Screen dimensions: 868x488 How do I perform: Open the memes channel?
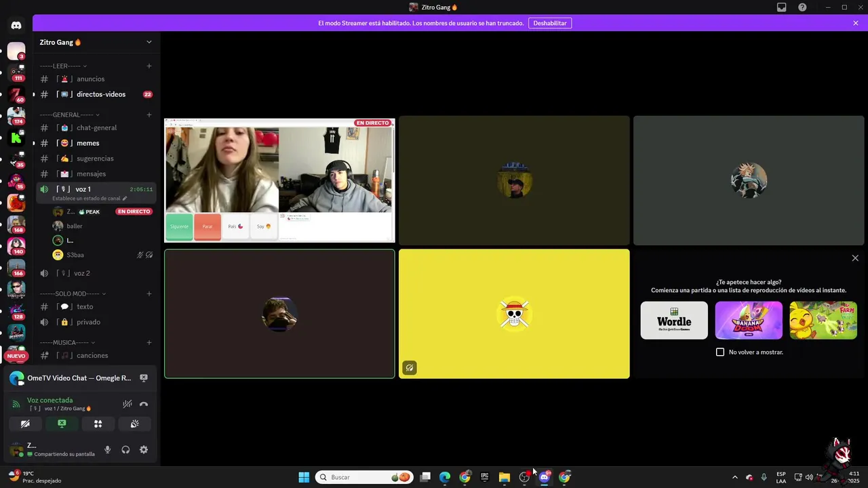click(x=96, y=143)
